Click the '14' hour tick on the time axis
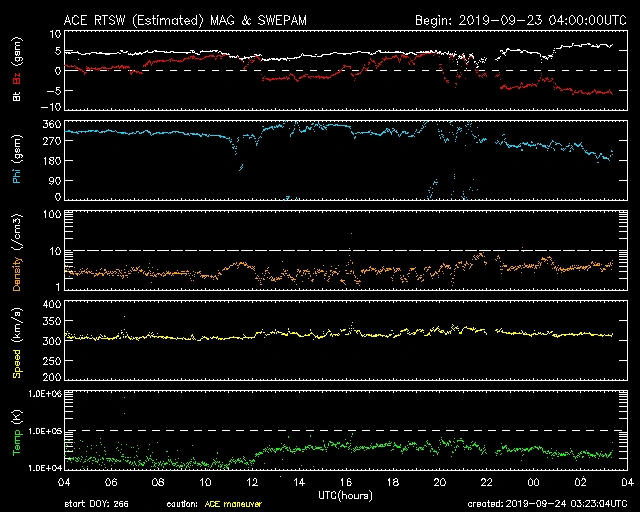This screenshot has width=640, height=512. 299,482
